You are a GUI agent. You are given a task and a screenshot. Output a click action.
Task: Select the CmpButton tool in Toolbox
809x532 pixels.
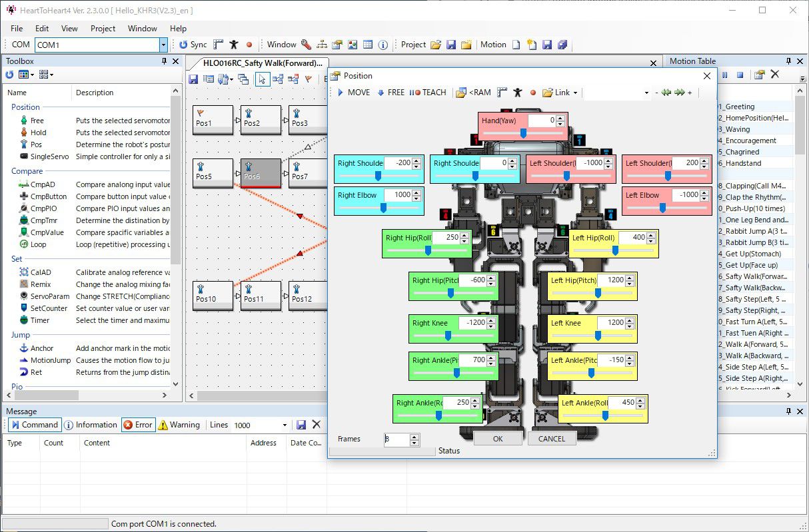pyautogui.click(x=44, y=196)
